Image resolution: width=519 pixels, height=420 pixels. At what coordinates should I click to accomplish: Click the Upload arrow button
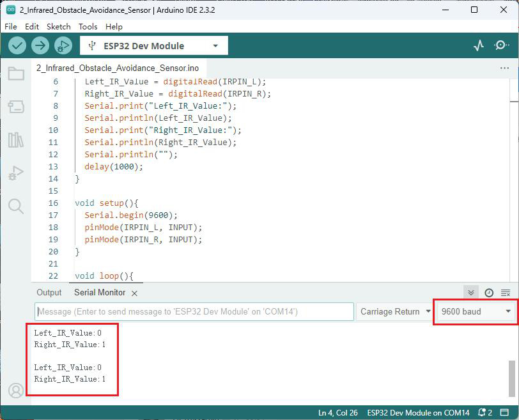(x=40, y=45)
